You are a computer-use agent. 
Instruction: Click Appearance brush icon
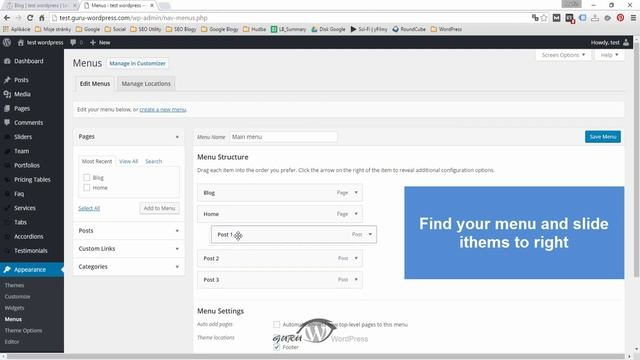pyautogui.click(x=7, y=269)
